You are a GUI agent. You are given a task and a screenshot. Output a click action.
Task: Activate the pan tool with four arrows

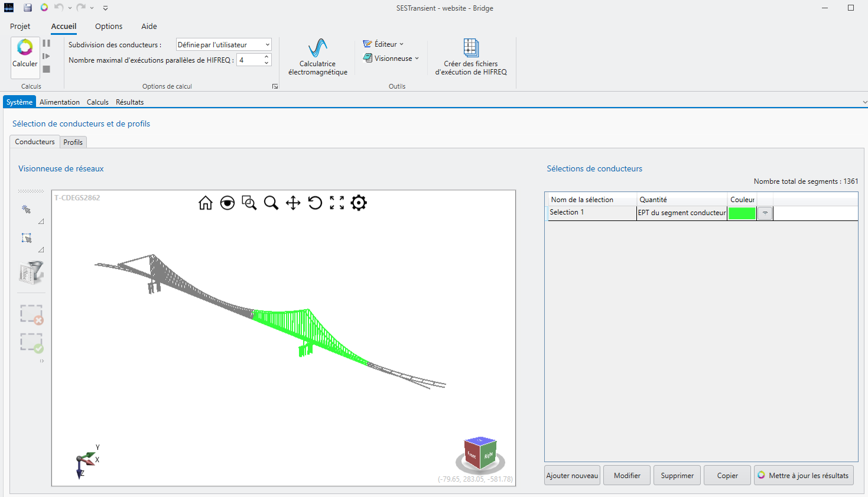point(293,203)
